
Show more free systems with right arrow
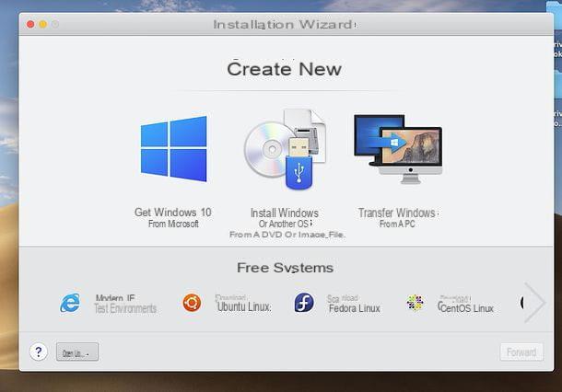tap(534, 303)
